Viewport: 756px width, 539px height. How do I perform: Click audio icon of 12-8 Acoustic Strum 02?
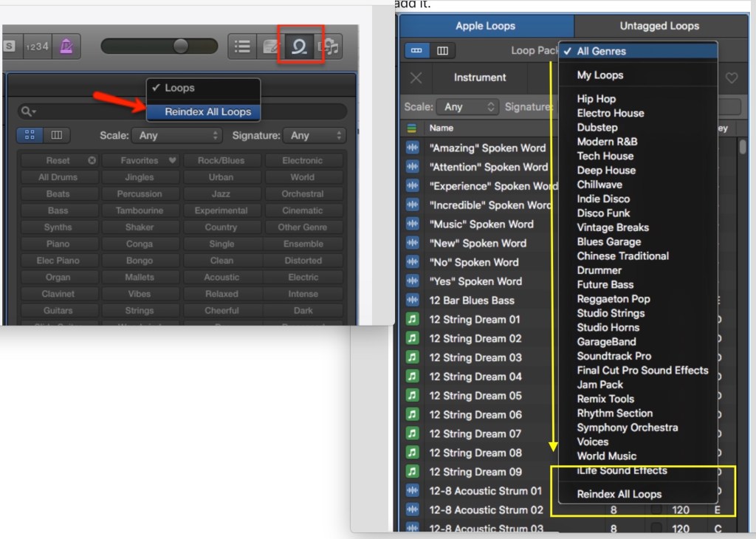(x=412, y=509)
